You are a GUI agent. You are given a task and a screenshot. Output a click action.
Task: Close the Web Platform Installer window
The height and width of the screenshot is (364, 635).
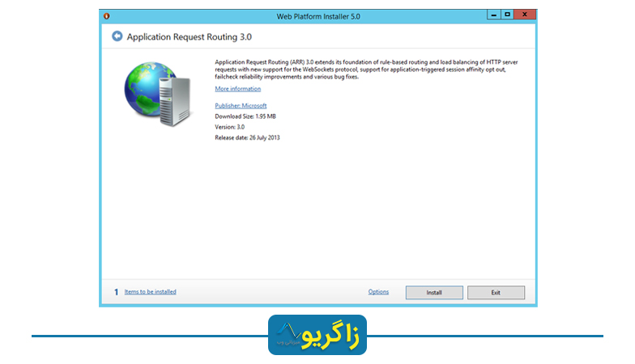coord(525,15)
